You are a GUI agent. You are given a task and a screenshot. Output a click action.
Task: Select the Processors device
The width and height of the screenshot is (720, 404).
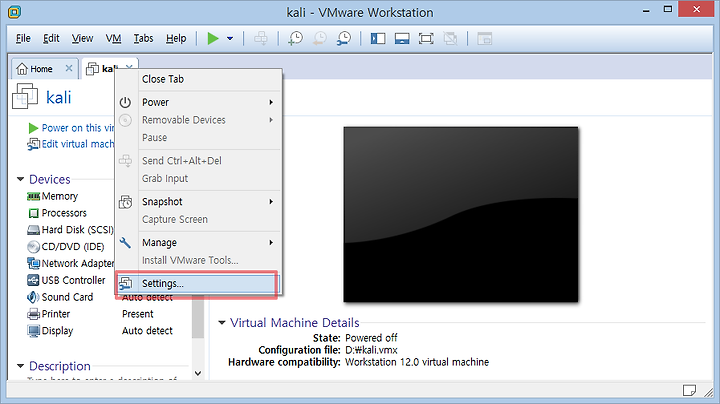(x=57, y=213)
